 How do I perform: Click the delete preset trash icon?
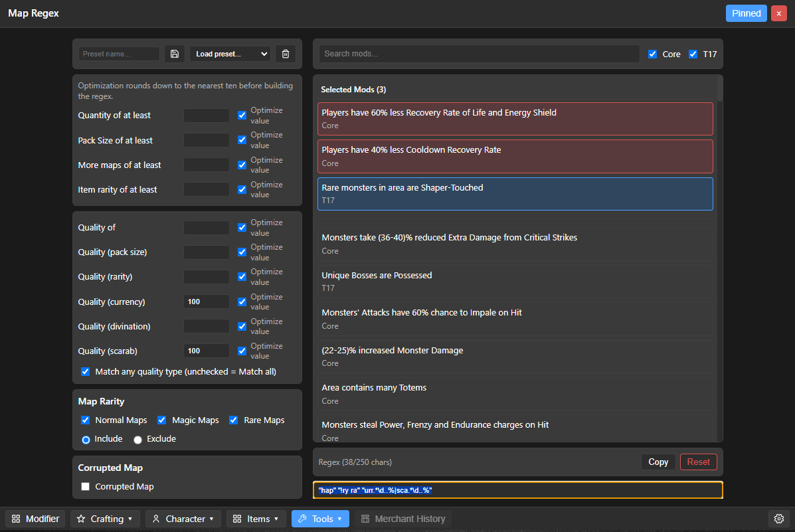pyautogui.click(x=286, y=54)
